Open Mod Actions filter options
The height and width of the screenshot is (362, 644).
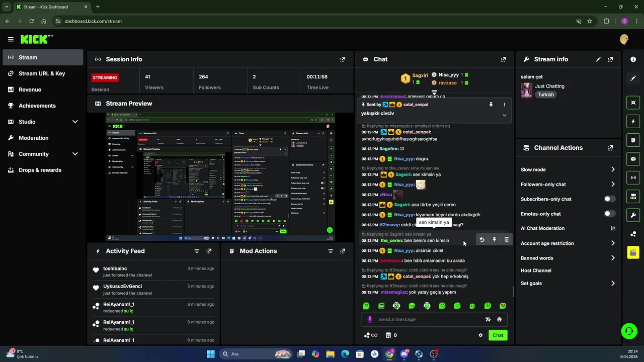(x=331, y=251)
